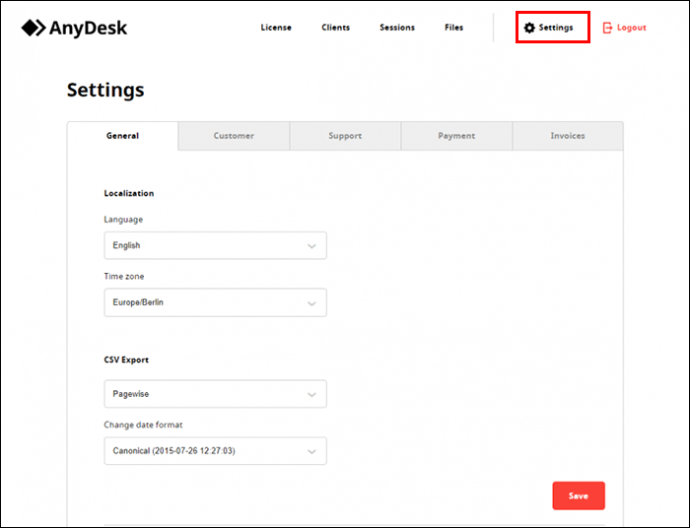The height and width of the screenshot is (528, 690).
Task: Click the chevron of the Canonical date dropdown
Action: (312, 451)
